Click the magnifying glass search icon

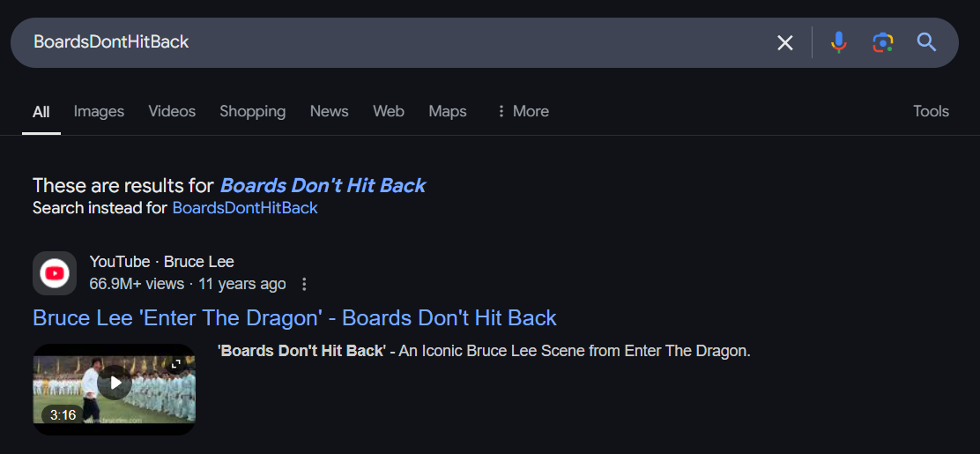coord(926,42)
